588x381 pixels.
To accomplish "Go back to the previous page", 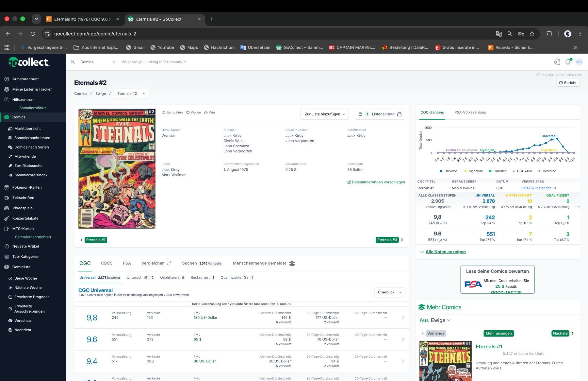I will coord(8,34).
